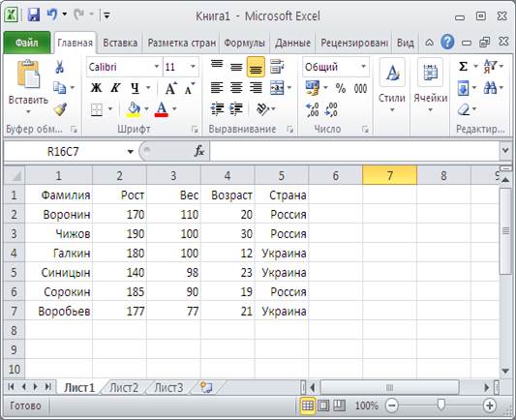The width and height of the screenshot is (516, 420).
Task: Click the Clear eraser icon
Action: pyautogui.click(x=464, y=109)
